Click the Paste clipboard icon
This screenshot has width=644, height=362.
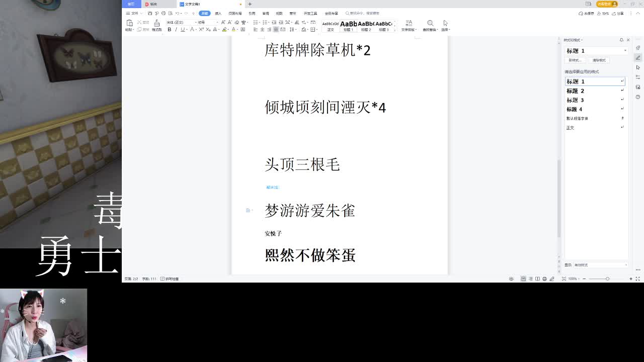click(x=129, y=23)
